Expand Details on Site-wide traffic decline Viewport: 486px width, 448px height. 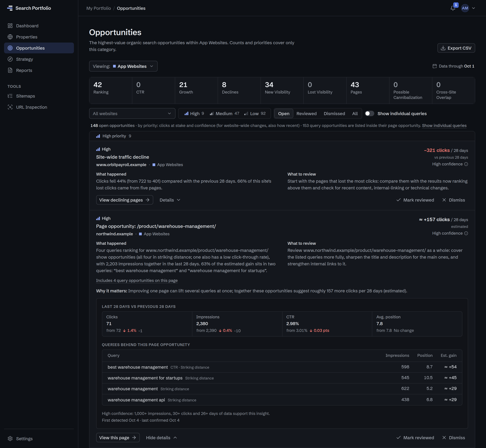(170, 200)
